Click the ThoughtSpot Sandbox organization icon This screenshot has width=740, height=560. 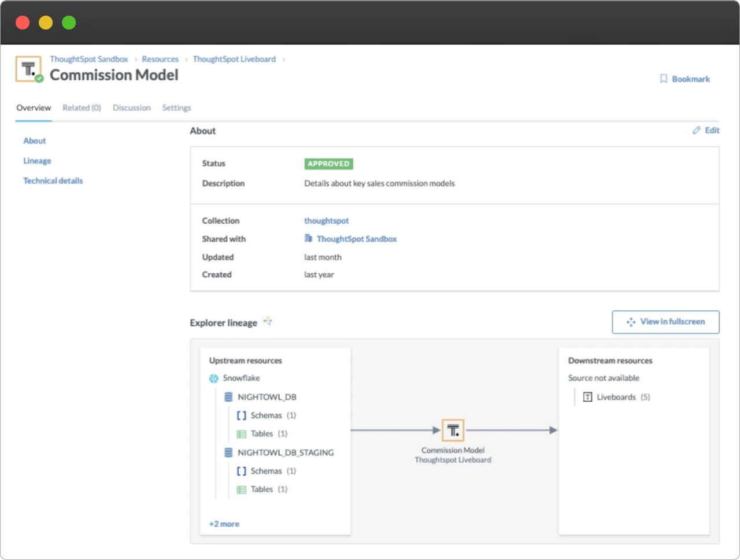pyautogui.click(x=308, y=238)
